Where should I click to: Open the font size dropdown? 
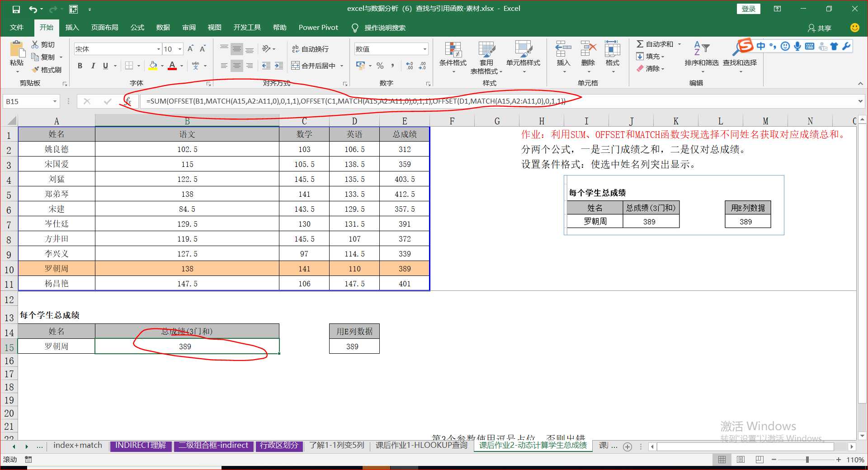pos(180,49)
